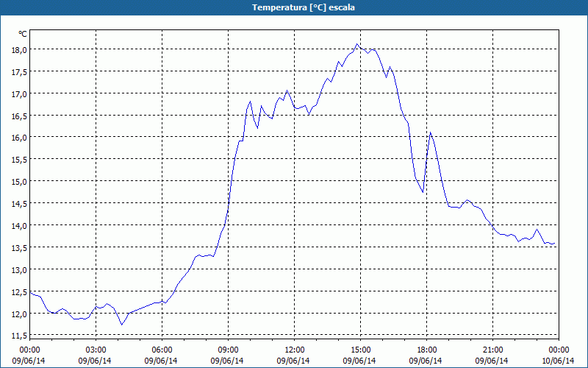This screenshot has width=588, height=368.
Task: Click the curve's minimum dip after 03:00
Action: coord(122,325)
